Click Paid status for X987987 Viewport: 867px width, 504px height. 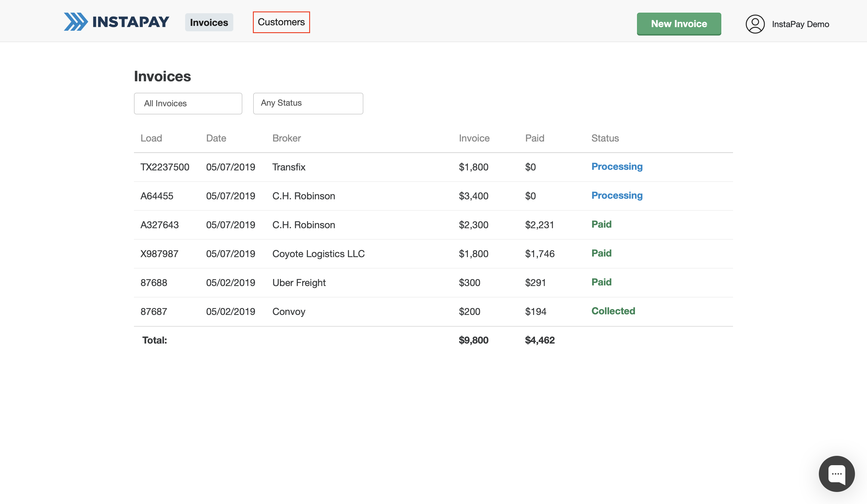click(601, 253)
